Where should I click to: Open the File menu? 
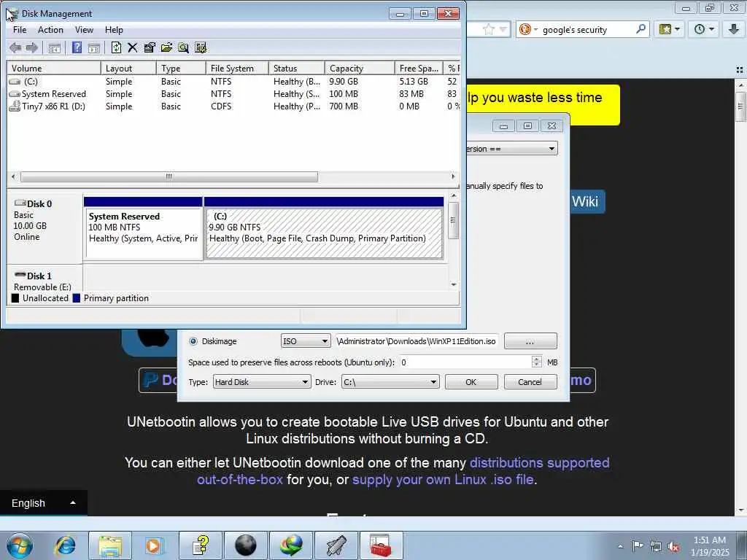point(20,29)
